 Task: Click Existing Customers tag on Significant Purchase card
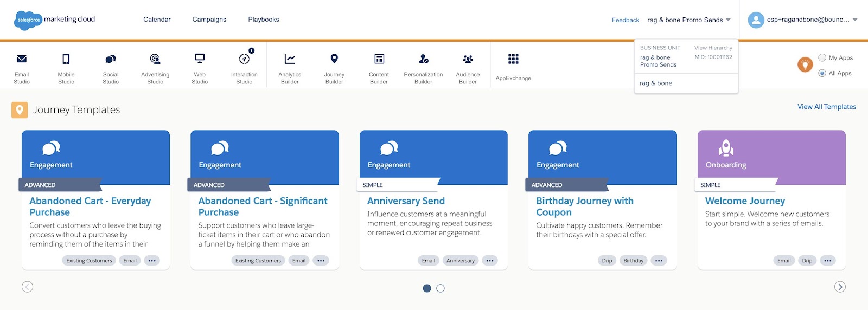[258, 261]
